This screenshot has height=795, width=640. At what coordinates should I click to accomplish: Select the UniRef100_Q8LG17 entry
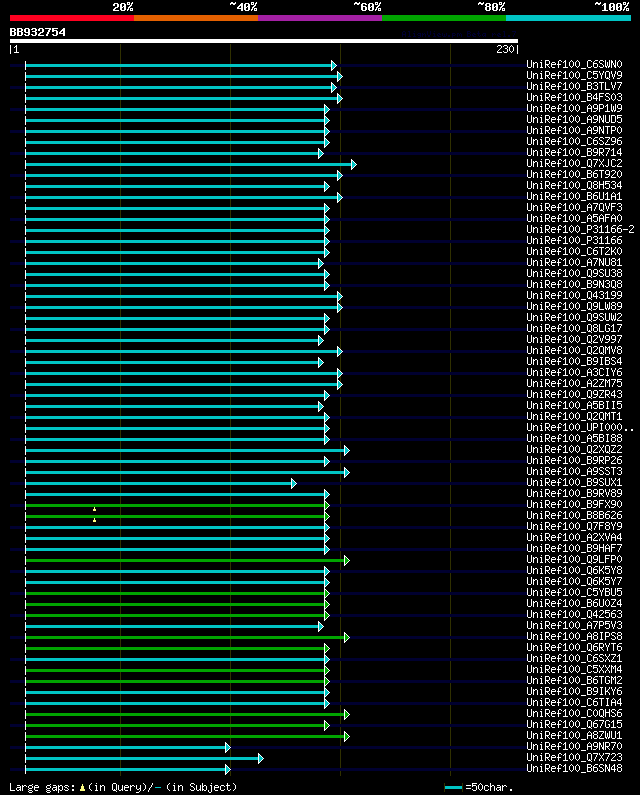click(574, 329)
